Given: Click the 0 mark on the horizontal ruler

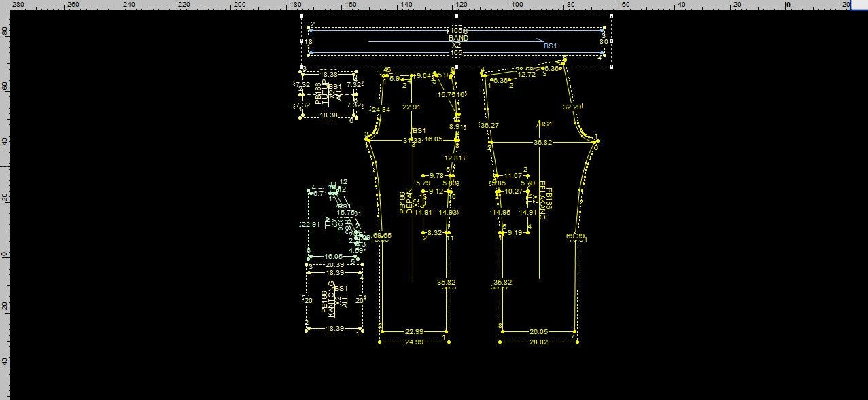Looking at the screenshot, I should (x=788, y=5).
